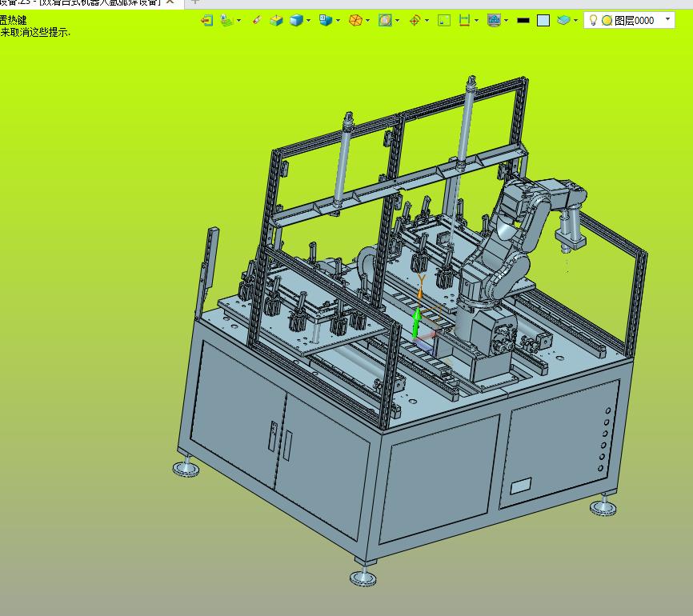Click the small framed window icon
The image size is (693, 616).
(x=444, y=20)
